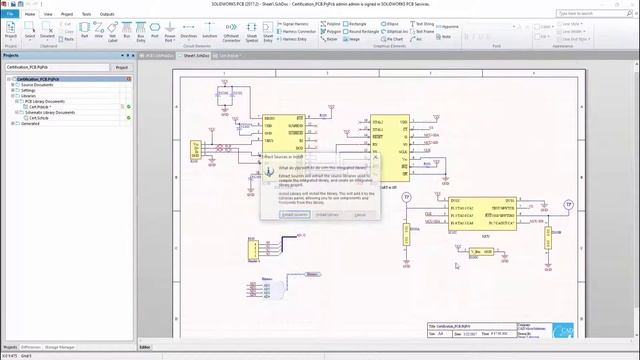Click the Hyperlink tool

[447, 27]
